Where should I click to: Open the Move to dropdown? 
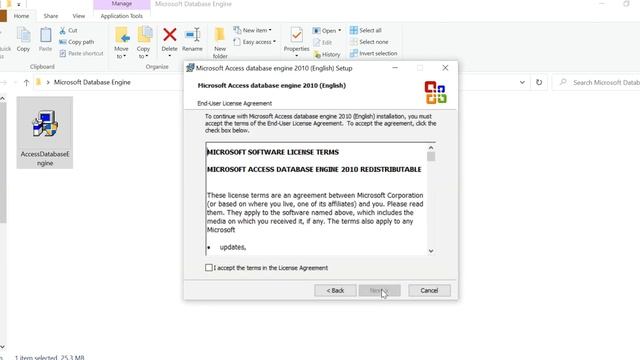click(121, 43)
